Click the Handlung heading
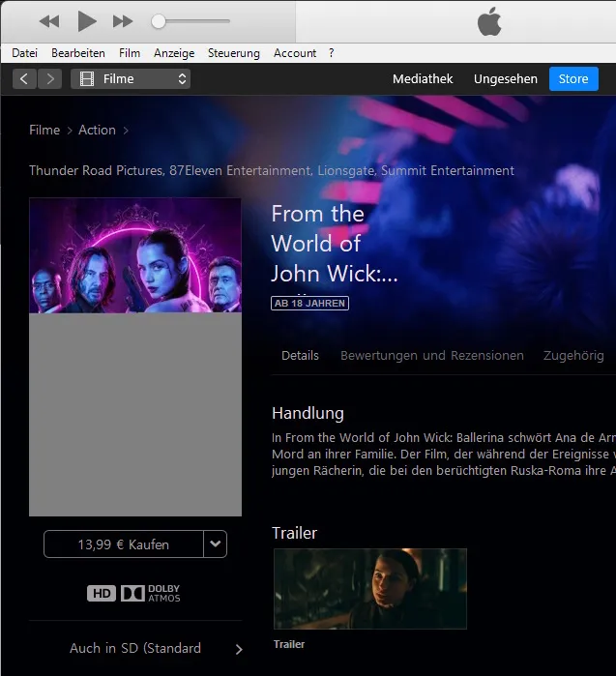This screenshot has height=676, width=616. coord(308,413)
